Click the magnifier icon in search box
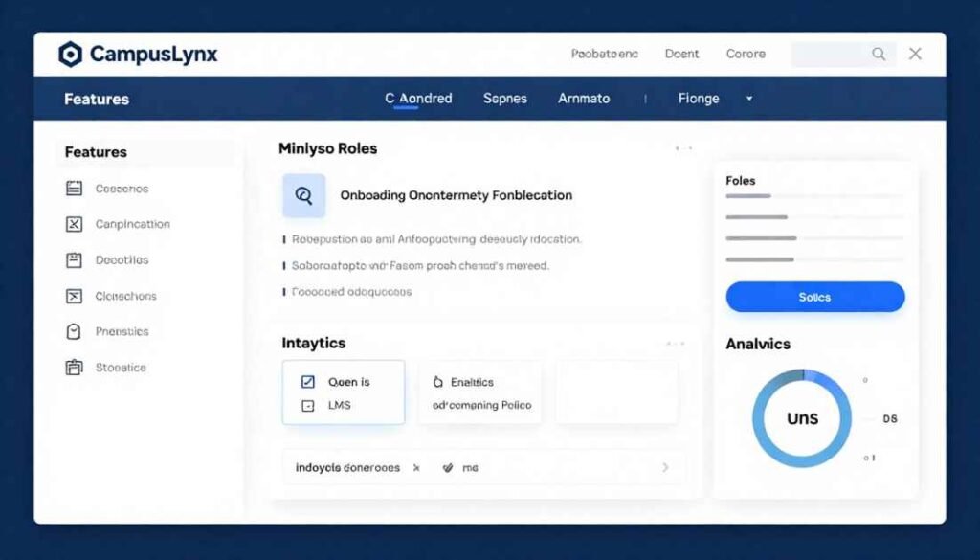Screen dimensions: 980x560 (x=878, y=55)
